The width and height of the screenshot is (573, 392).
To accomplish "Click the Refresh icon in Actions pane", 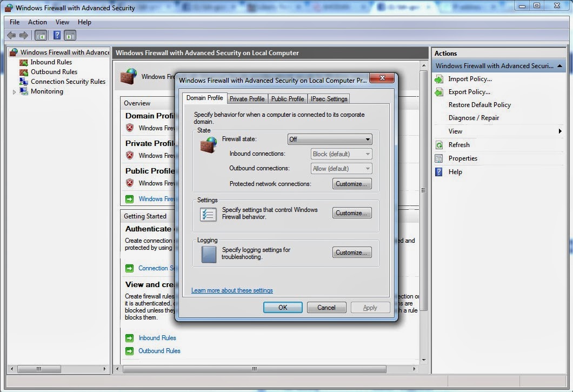I will (x=439, y=145).
